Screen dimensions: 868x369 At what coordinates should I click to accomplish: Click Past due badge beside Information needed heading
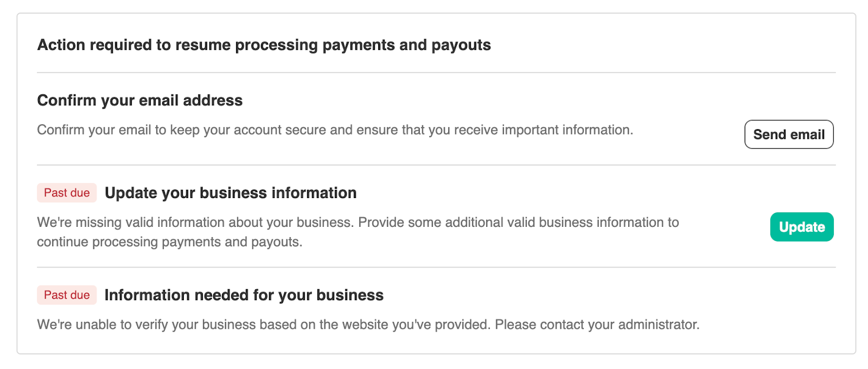tap(67, 295)
